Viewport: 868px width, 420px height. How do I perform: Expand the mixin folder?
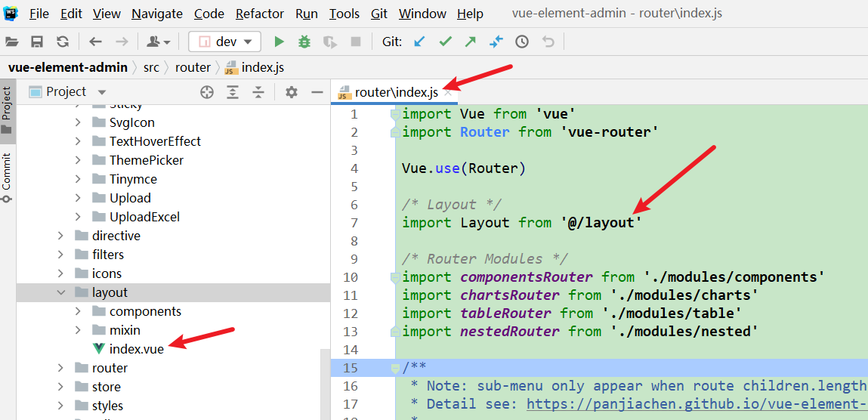79,330
